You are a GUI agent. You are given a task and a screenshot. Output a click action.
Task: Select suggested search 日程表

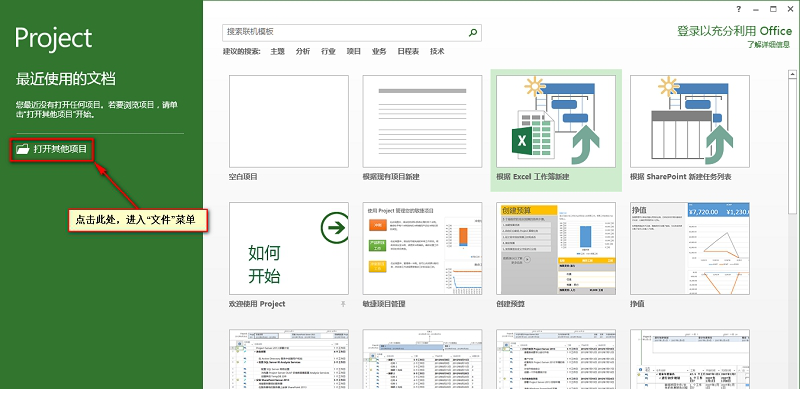[408, 52]
